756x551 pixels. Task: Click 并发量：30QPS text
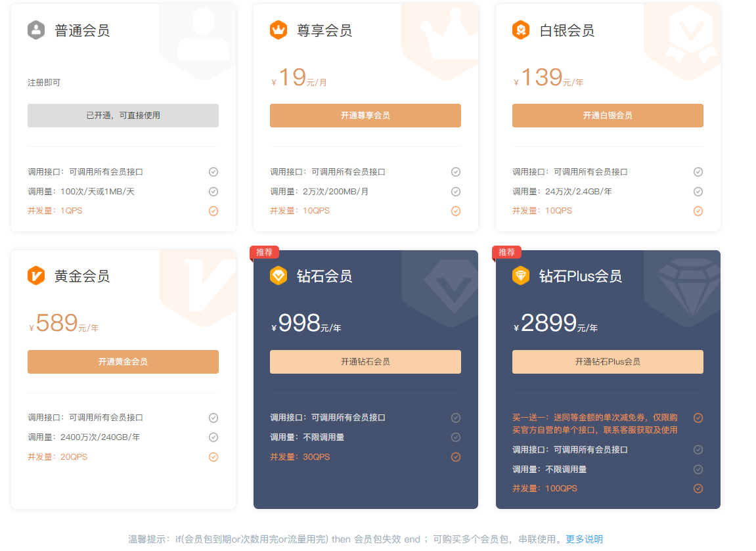[x=300, y=456]
